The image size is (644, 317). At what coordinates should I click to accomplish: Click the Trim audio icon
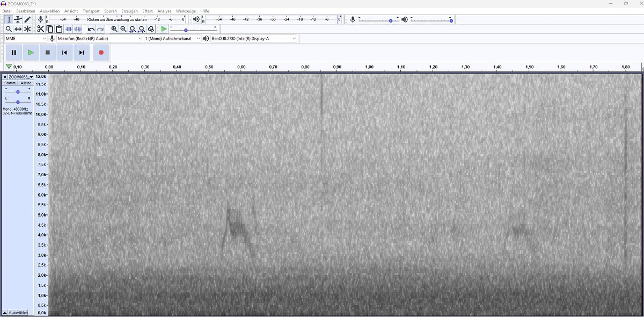(x=69, y=29)
